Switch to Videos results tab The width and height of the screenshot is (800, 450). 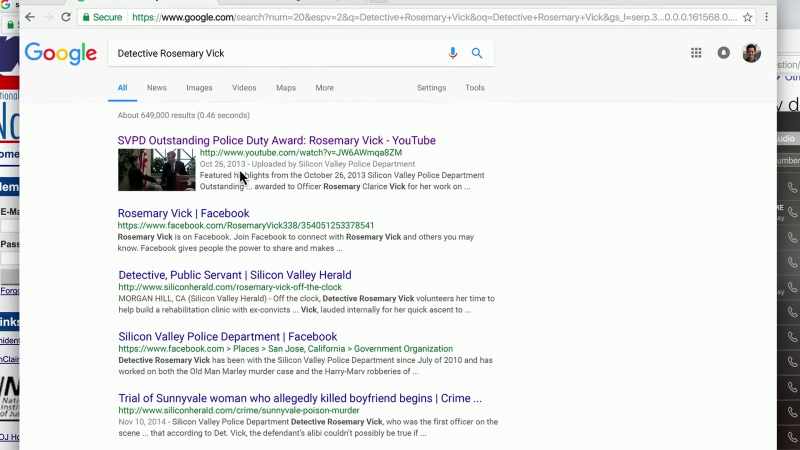pos(244,88)
